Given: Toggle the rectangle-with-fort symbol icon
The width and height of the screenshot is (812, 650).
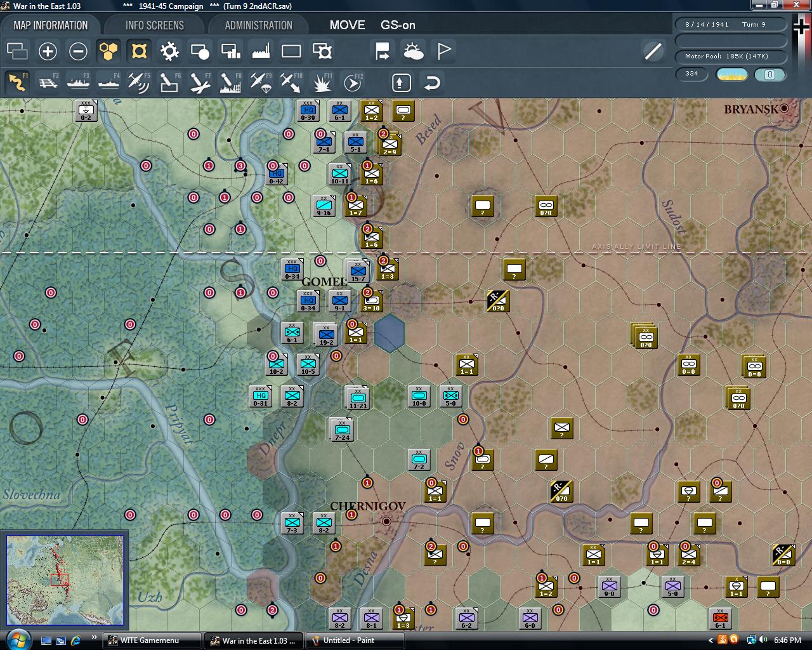Looking at the screenshot, I should pos(322,51).
